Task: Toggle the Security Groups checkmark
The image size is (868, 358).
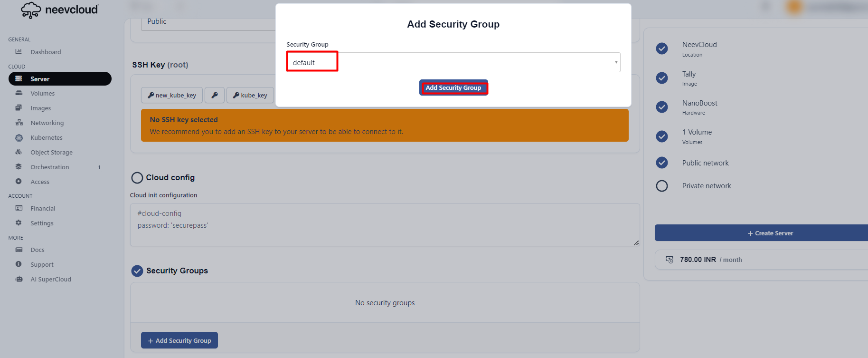Action: pos(137,271)
